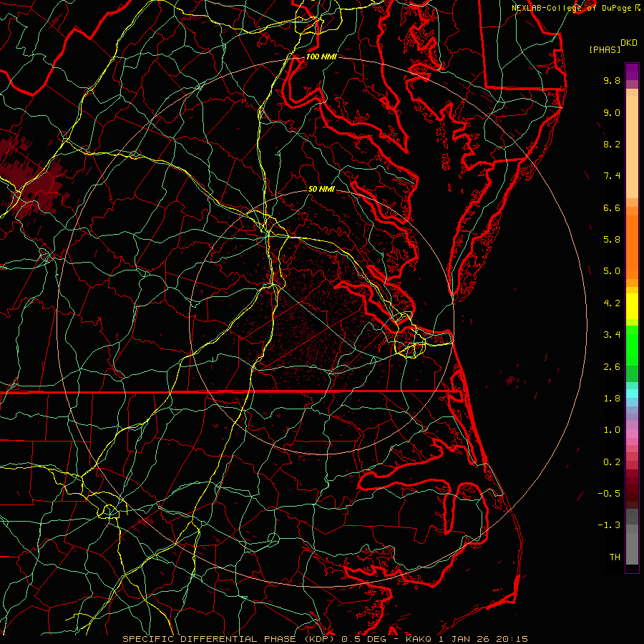Click the -1.3 legend value
The width and height of the screenshot is (644, 644).
coord(609,525)
